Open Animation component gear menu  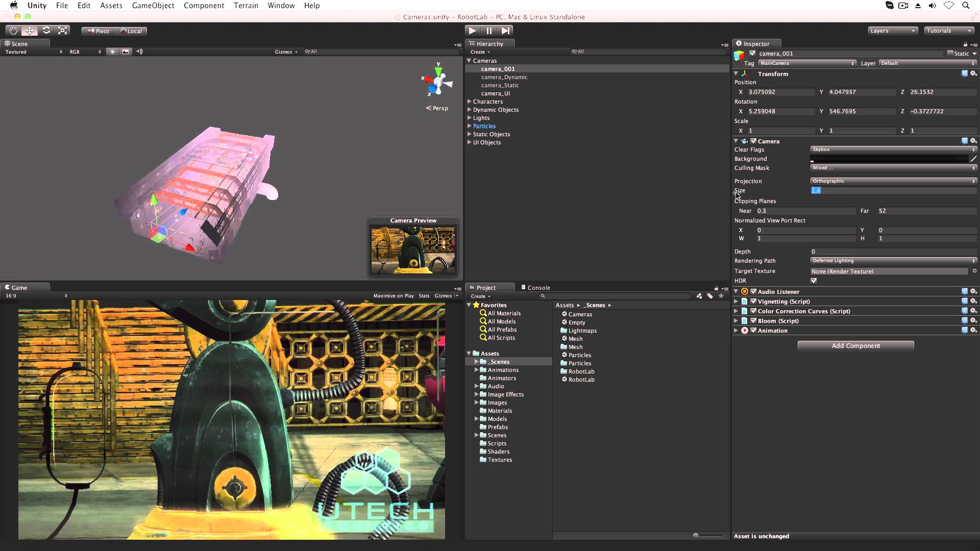[973, 330]
